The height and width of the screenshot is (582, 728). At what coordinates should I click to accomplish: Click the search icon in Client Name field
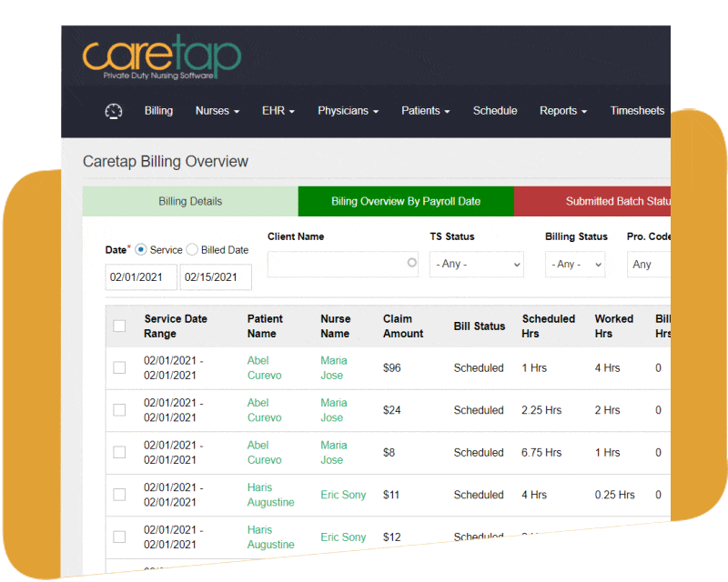pos(411,264)
